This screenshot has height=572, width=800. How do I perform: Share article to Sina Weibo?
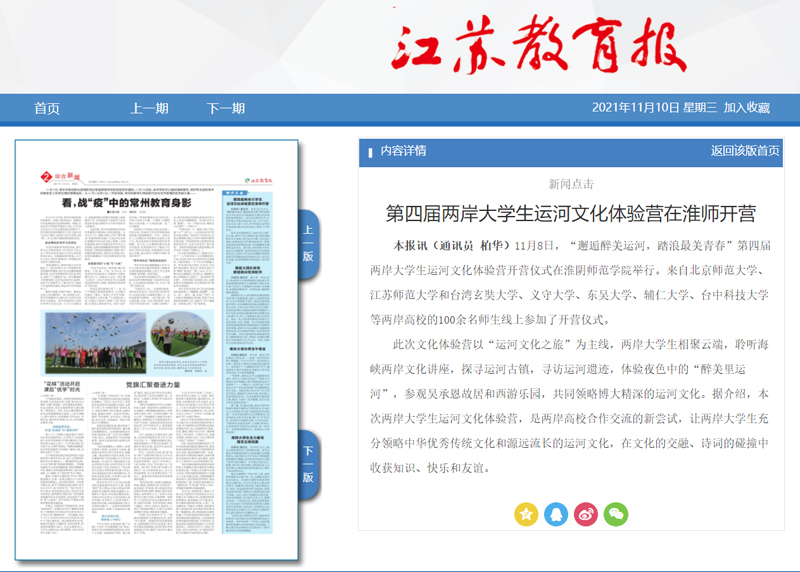click(587, 513)
